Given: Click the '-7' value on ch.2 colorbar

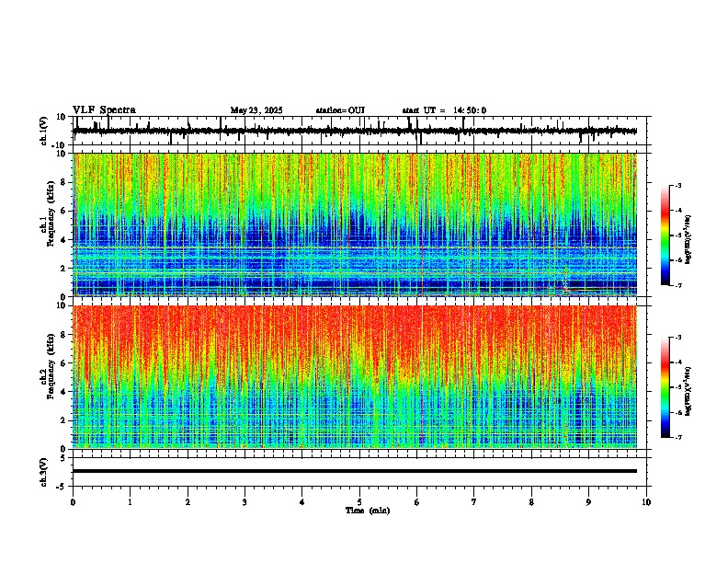Looking at the screenshot, I should click(678, 437).
